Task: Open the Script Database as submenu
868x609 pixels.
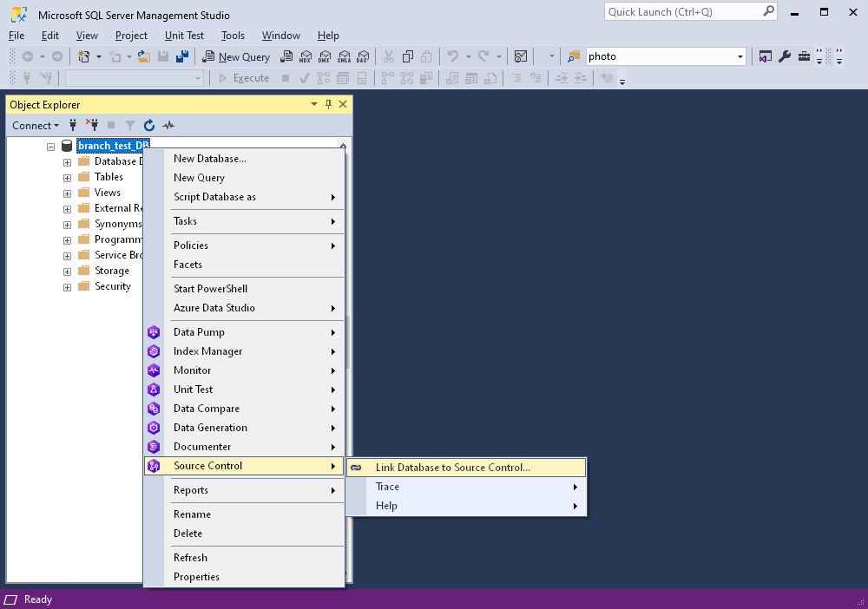Action: coord(244,197)
